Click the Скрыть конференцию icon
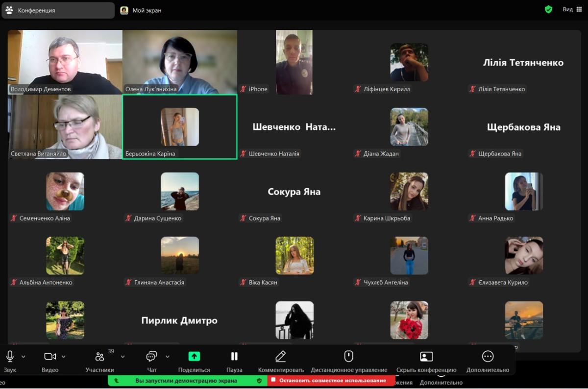The width and height of the screenshot is (588, 389). tap(426, 357)
